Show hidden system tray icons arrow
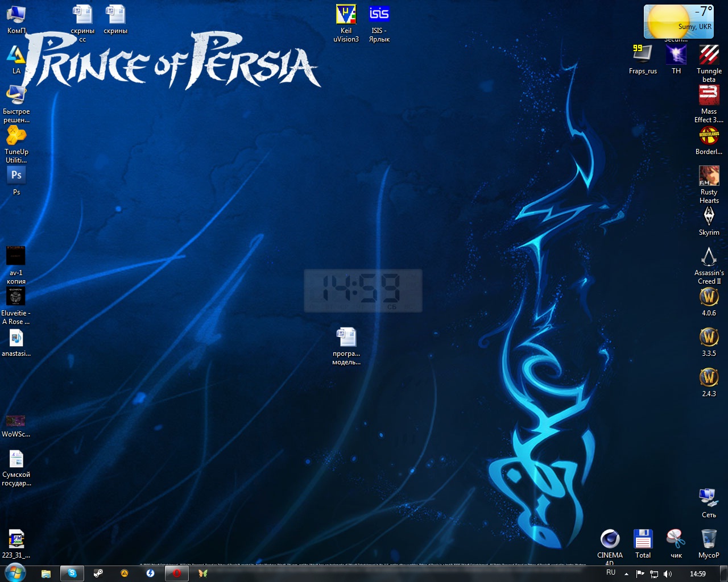The height and width of the screenshot is (582, 728). click(x=626, y=573)
